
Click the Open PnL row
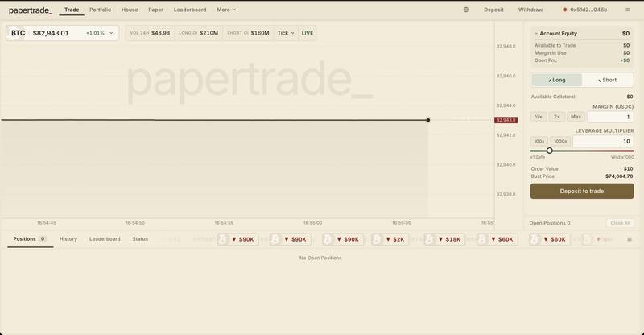[581, 60]
